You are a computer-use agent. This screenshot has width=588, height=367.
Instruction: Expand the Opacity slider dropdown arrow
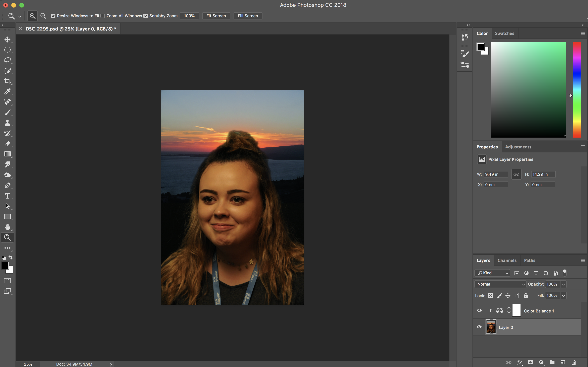click(563, 284)
